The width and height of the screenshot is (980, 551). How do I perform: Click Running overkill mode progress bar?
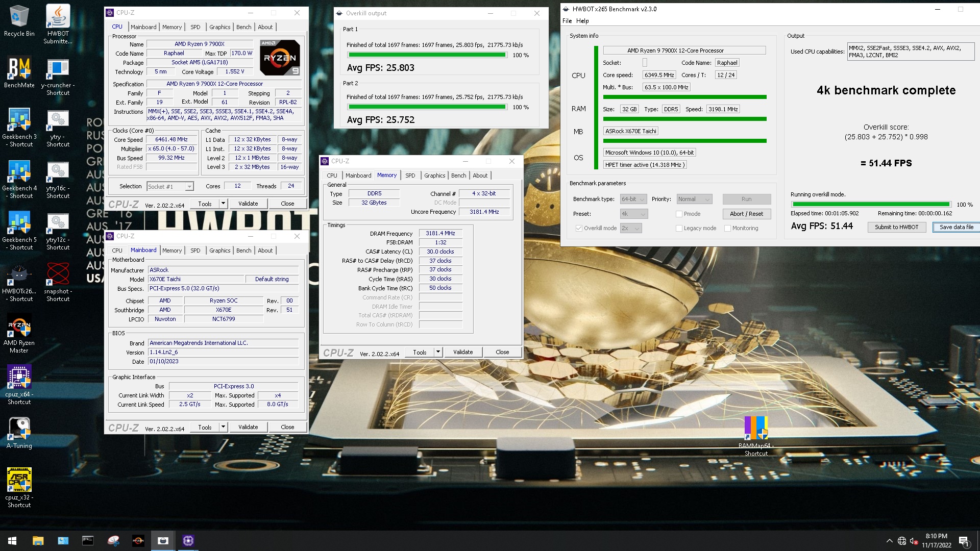point(871,205)
